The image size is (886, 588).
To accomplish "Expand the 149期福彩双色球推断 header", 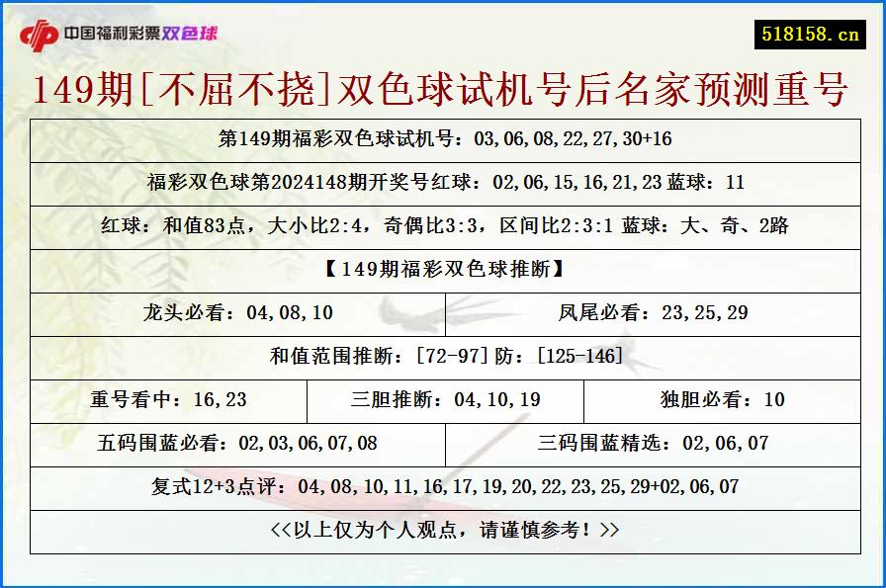I will [x=443, y=271].
